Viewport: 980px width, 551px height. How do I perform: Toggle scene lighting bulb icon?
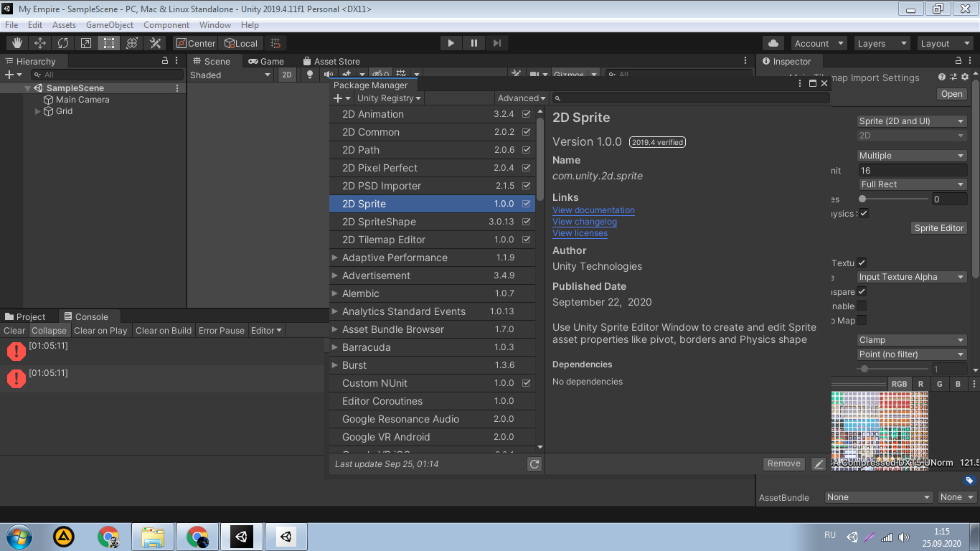310,75
